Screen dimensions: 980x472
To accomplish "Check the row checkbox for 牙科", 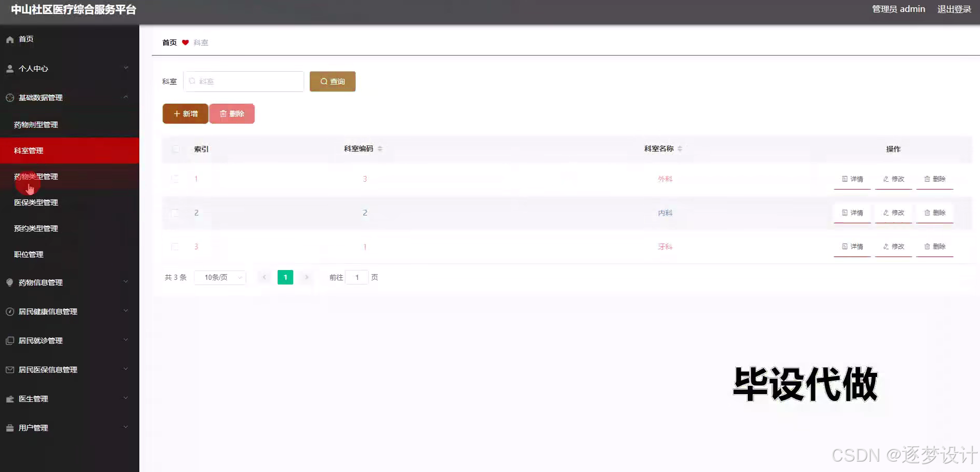I will pyautogui.click(x=175, y=247).
